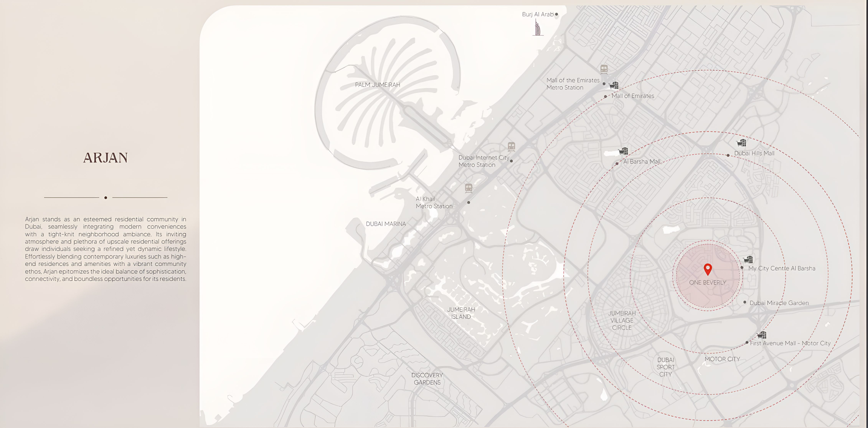This screenshot has width=868, height=428.
Task: Click the JUMEIRAH VILLAGE CIRCLE label
Action: pyautogui.click(x=622, y=320)
